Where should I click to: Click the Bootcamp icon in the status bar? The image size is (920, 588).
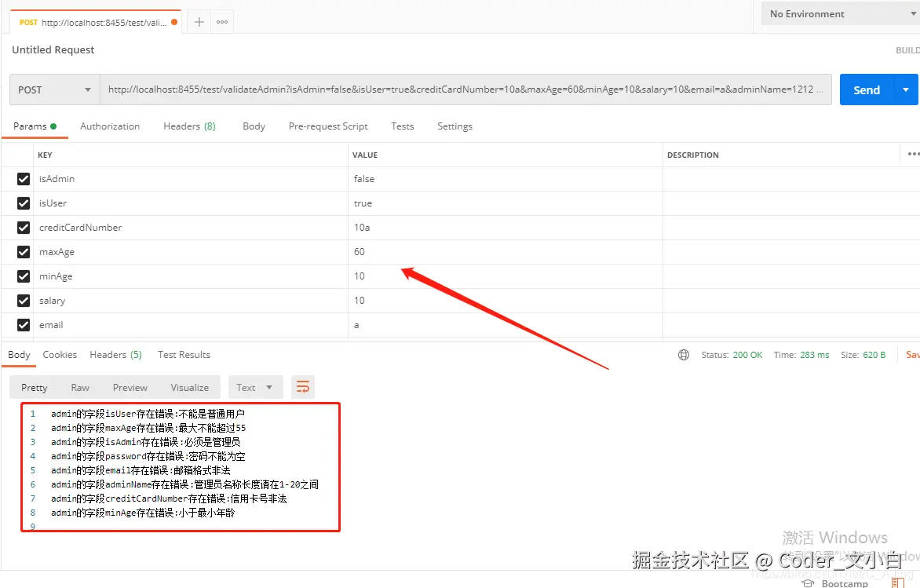(x=808, y=583)
